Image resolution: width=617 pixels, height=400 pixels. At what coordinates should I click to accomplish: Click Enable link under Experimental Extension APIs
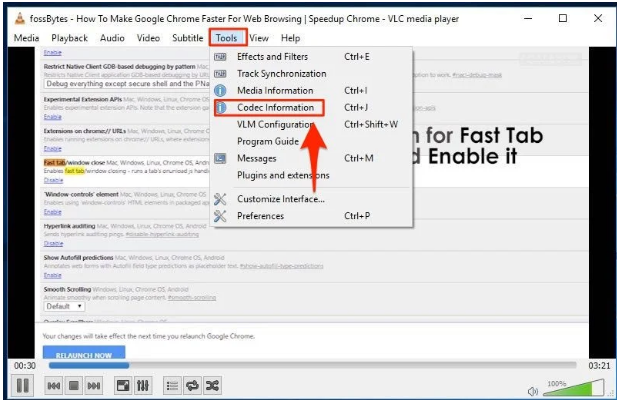[x=53, y=117]
